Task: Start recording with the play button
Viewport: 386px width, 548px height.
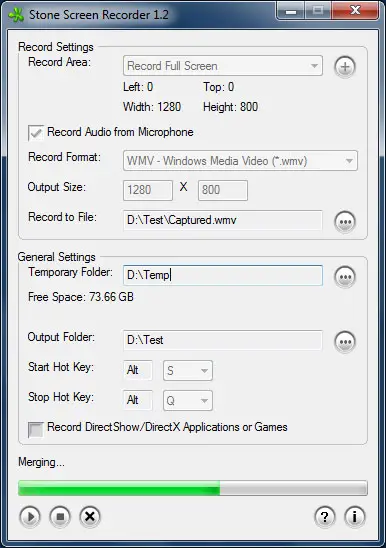Action: tap(30, 517)
